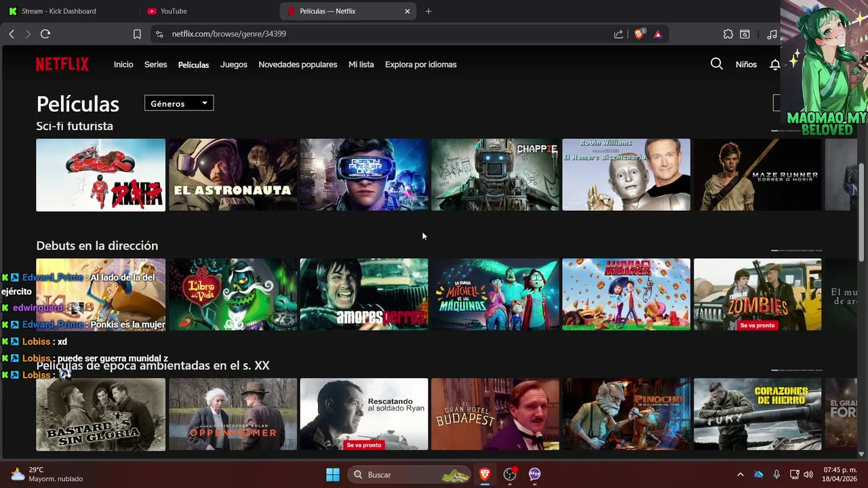
Task: Open Juegos in the Netflix menu
Action: [x=233, y=64]
